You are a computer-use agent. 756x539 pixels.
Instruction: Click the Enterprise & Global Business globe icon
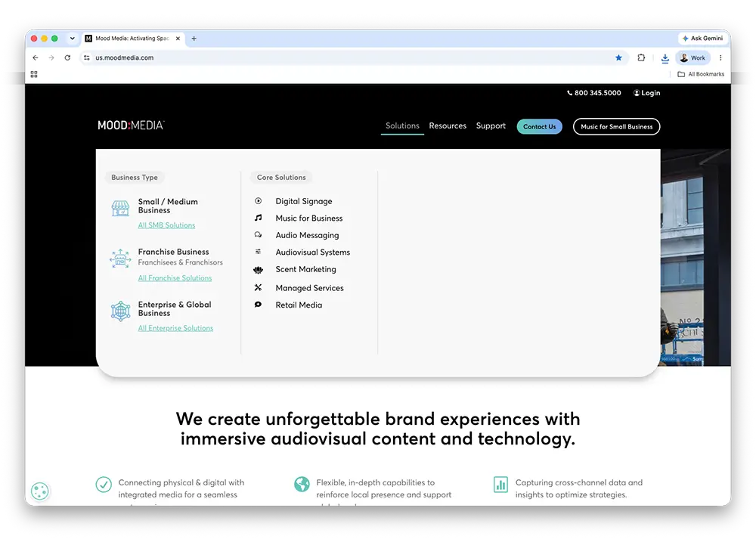tap(120, 311)
